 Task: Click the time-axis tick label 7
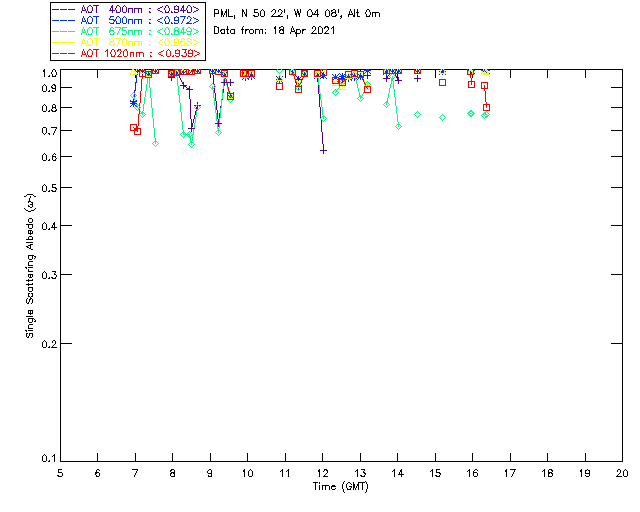point(135,473)
